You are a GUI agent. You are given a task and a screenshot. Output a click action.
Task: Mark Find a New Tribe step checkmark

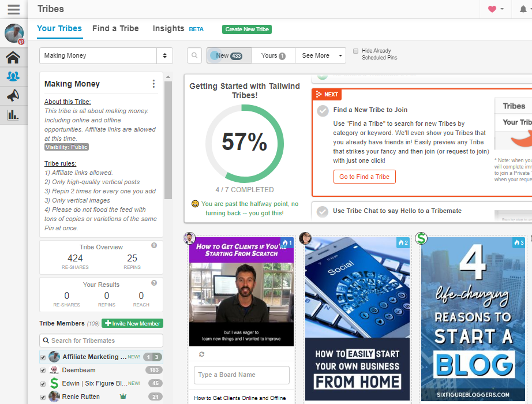323,111
